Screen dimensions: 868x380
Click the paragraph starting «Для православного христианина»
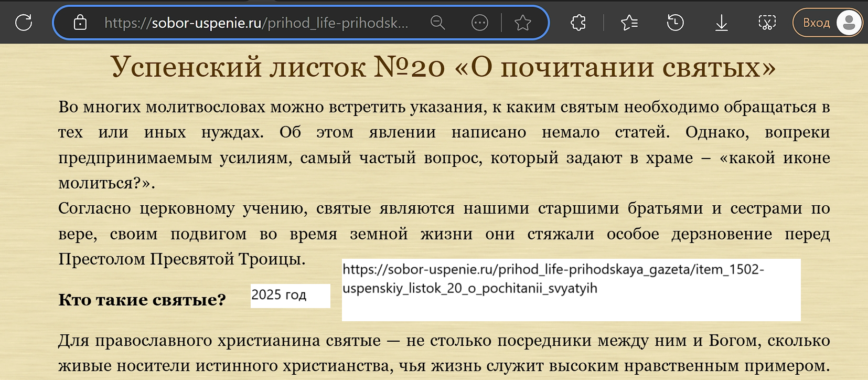coord(443,353)
